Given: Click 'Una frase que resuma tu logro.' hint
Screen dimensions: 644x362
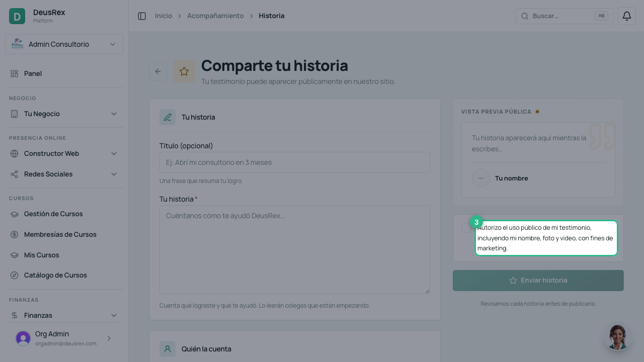Looking at the screenshot, I should pos(201,180).
